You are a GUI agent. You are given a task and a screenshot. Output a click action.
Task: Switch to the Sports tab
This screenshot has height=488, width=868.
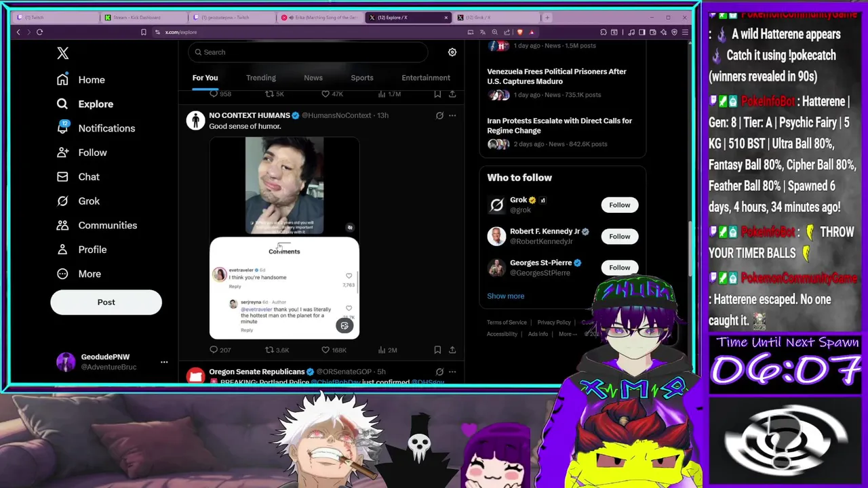point(362,78)
